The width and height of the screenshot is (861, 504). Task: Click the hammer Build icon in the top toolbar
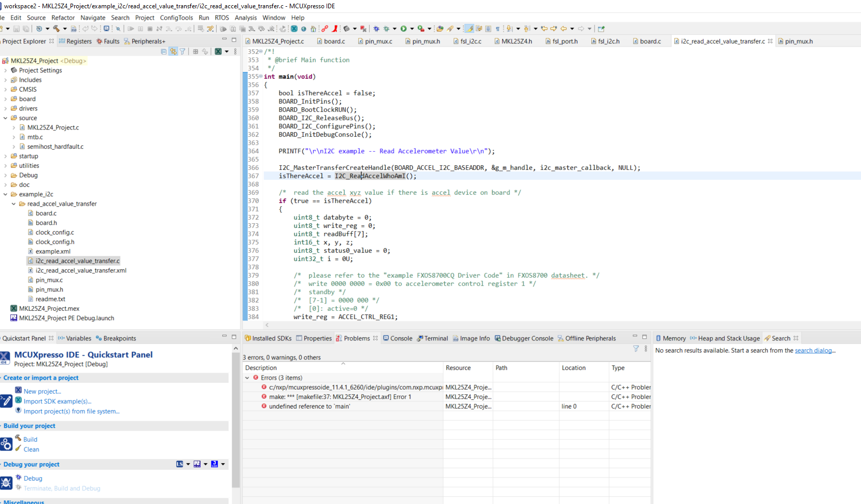pos(56,28)
